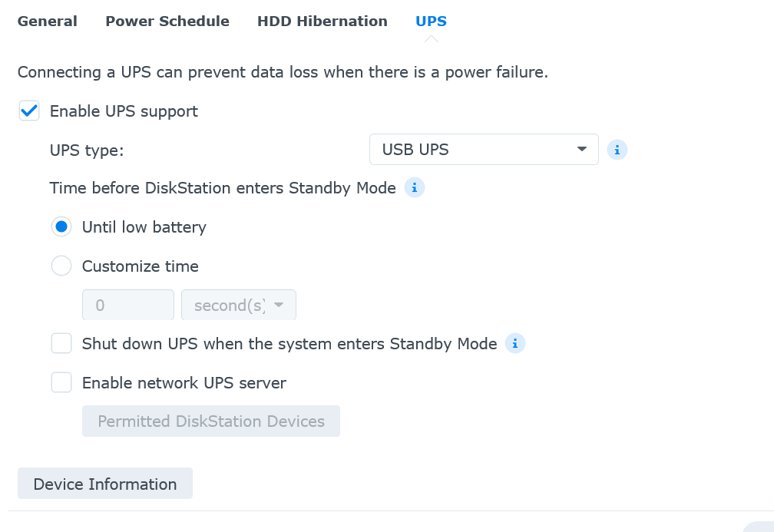Click into the customize time value field
774x532 pixels.
pos(127,305)
